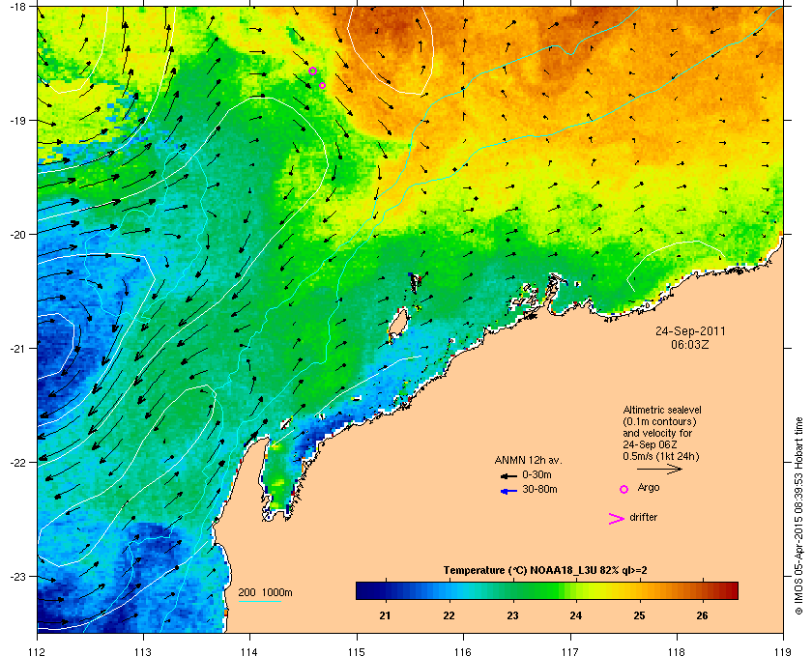Viewport: 812px width, 657px height.
Task: Click the latitude axis label -19
Action: click(18, 121)
